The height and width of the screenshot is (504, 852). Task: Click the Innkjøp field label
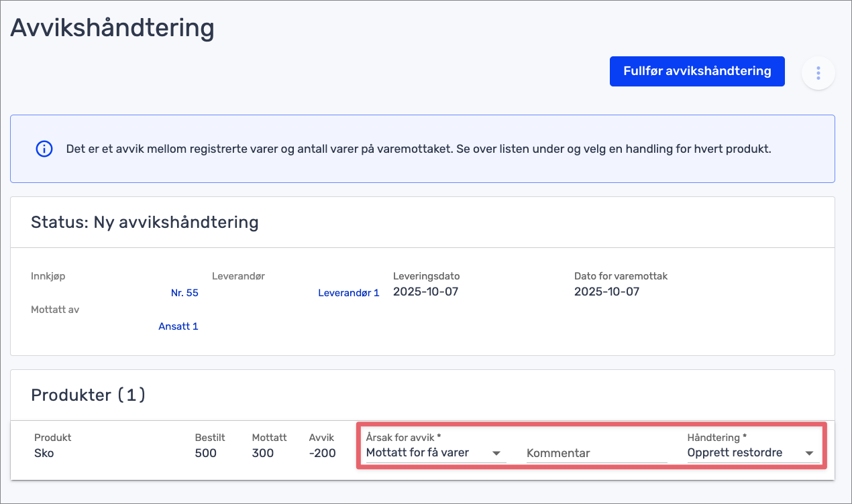(x=48, y=276)
